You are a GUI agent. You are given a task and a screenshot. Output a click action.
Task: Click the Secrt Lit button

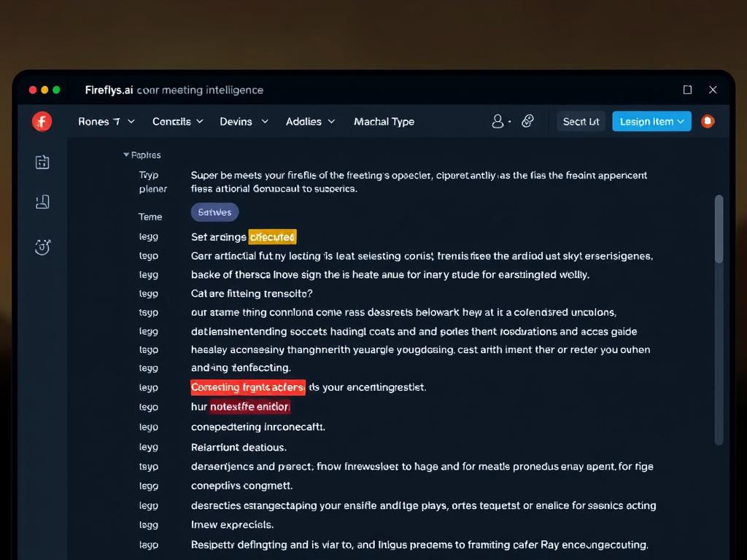click(581, 121)
